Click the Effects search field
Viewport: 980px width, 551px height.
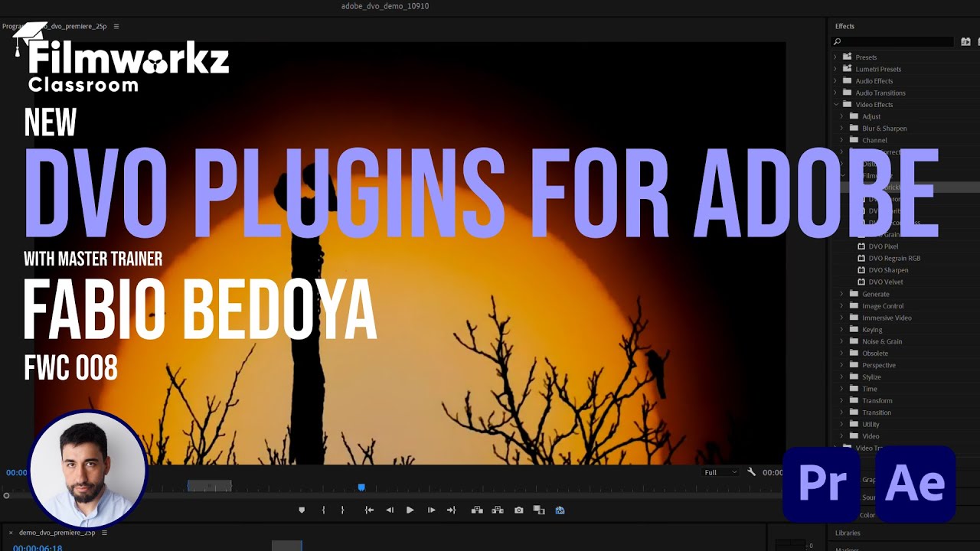coord(896,42)
